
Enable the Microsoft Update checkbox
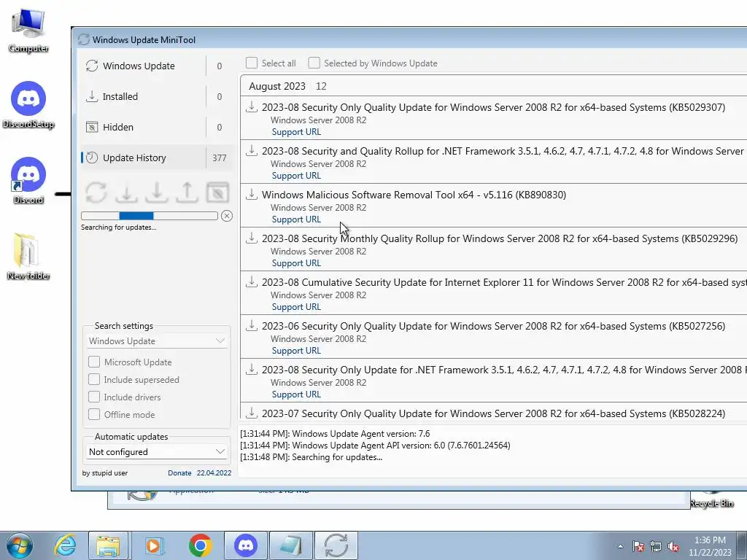94,362
